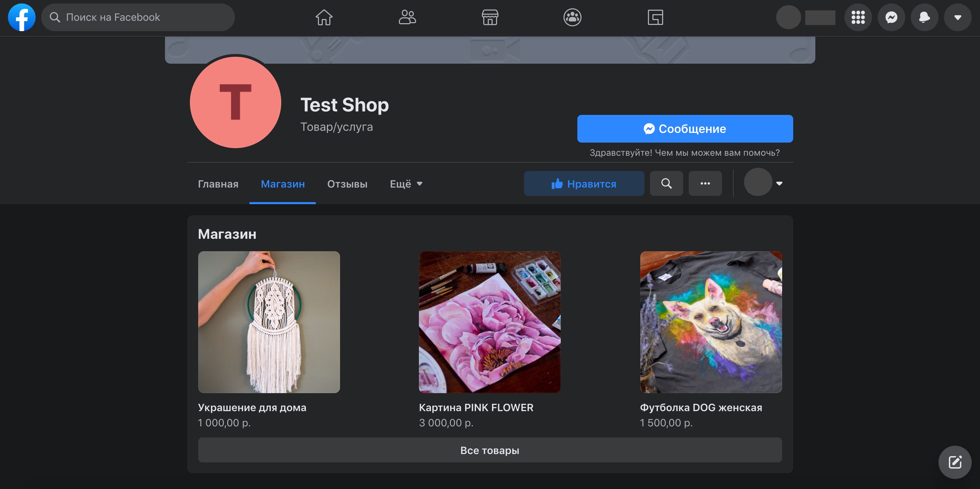This screenshot has height=489, width=980.
Task: Click the Нравится like button
Action: coord(584,184)
